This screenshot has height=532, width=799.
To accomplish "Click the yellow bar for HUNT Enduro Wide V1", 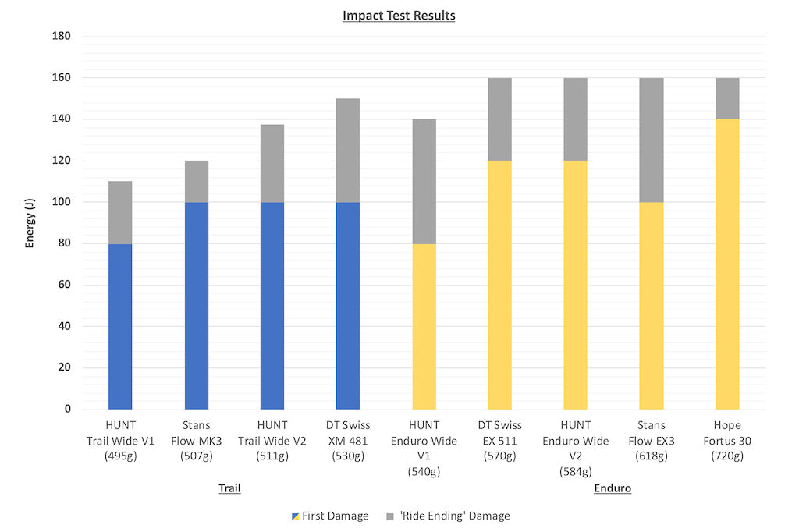I will (x=424, y=326).
